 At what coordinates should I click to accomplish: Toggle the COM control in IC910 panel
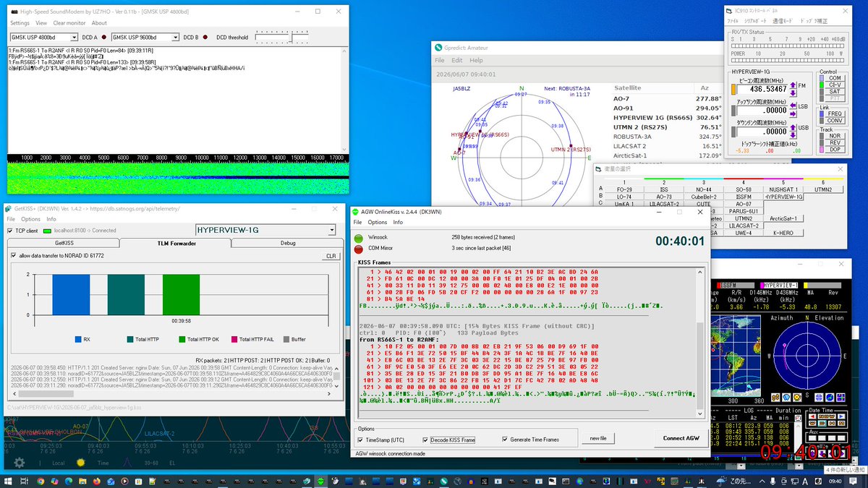835,78
